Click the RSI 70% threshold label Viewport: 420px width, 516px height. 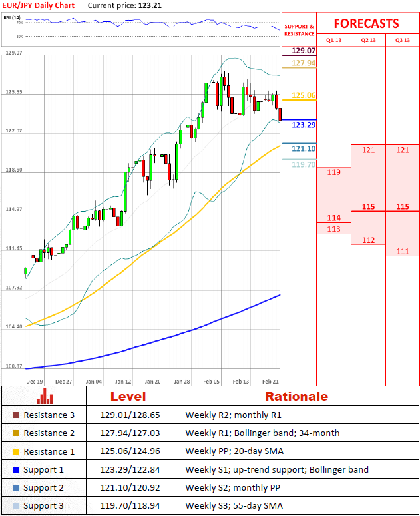[x=20, y=23]
